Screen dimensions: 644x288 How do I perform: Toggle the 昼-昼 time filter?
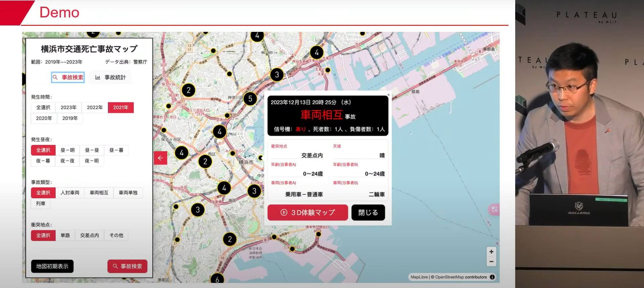coord(92,150)
